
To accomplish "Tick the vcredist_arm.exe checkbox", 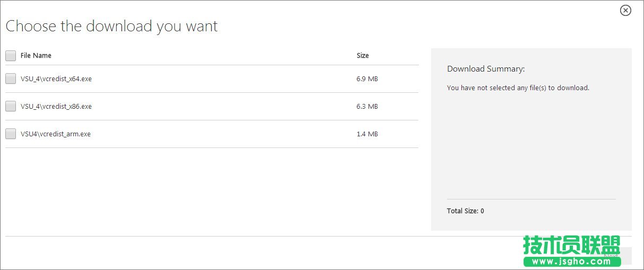I will coord(11,134).
